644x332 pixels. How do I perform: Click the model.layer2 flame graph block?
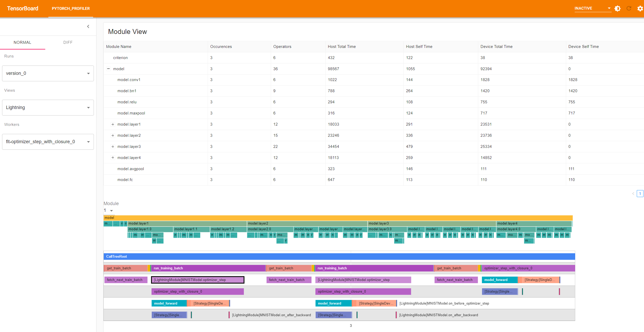point(307,223)
